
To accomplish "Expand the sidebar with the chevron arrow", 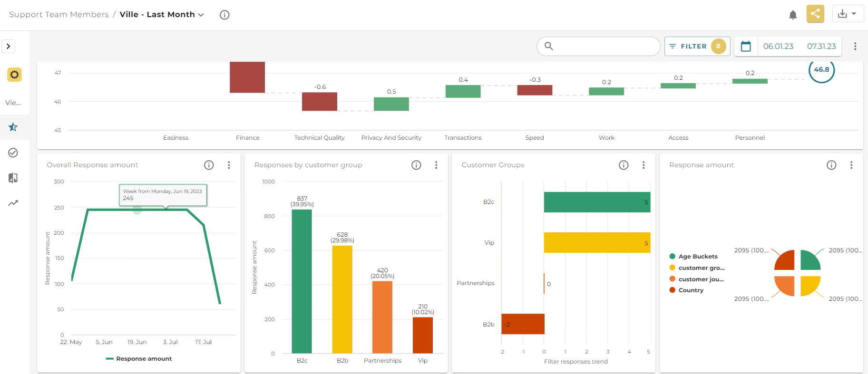I will pos(8,46).
